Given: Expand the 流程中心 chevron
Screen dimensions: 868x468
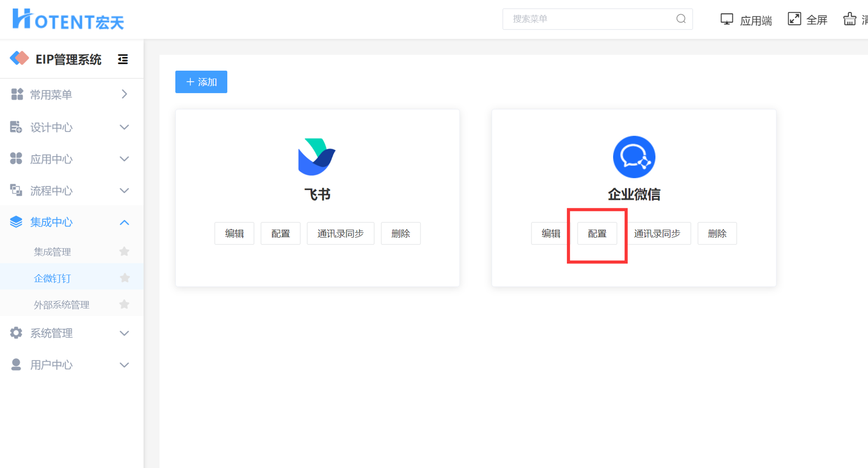Looking at the screenshot, I should [124, 191].
